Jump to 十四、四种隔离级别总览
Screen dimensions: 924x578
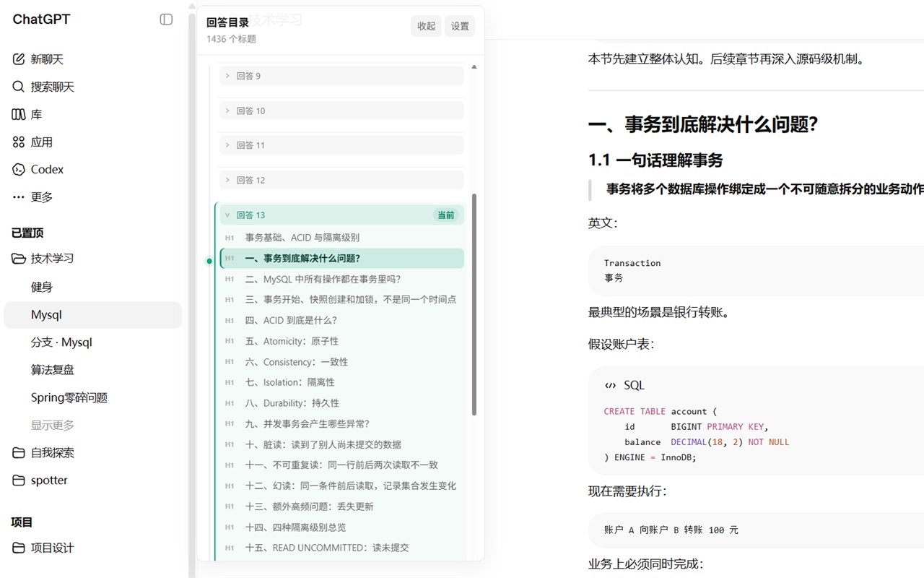[x=342, y=527]
